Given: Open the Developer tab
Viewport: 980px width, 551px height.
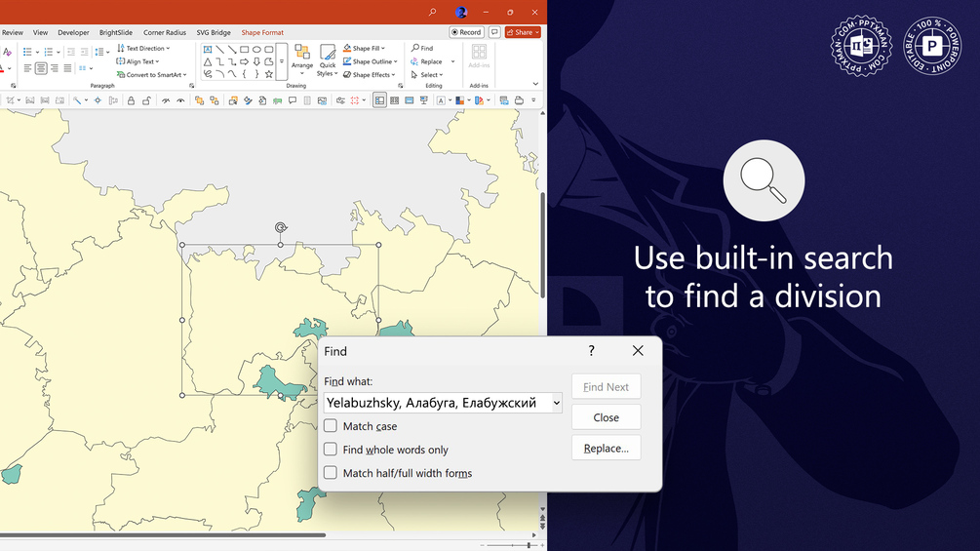Looking at the screenshot, I should tap(73, 32).
